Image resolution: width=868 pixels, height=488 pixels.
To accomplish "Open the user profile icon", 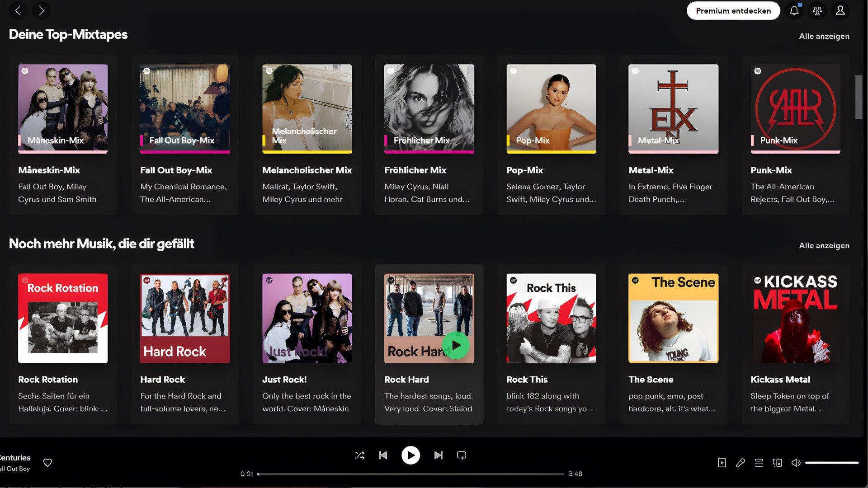I will tap(840, 11).
